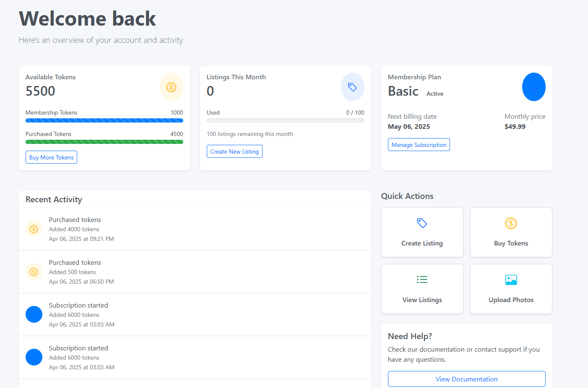Click the May 06, 2025 billing date

pos(409,127)
